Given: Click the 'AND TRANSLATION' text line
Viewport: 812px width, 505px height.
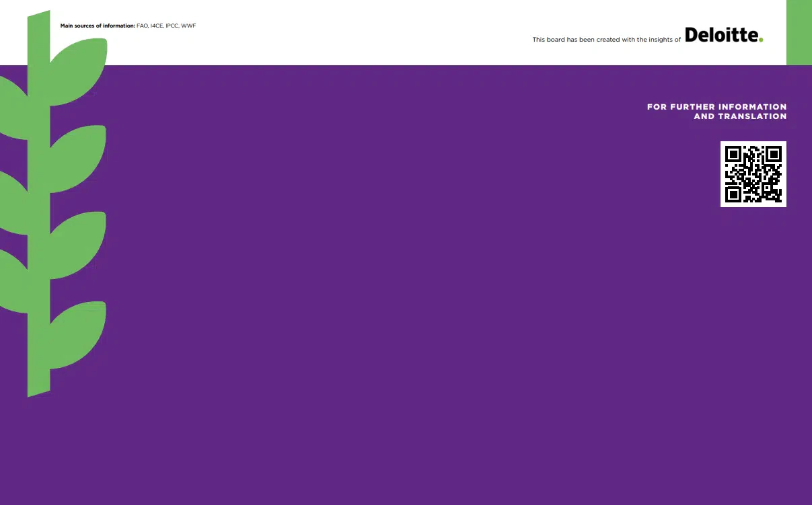Looking at the screenshot, I should pyautogui.click(x=740, y=116).
